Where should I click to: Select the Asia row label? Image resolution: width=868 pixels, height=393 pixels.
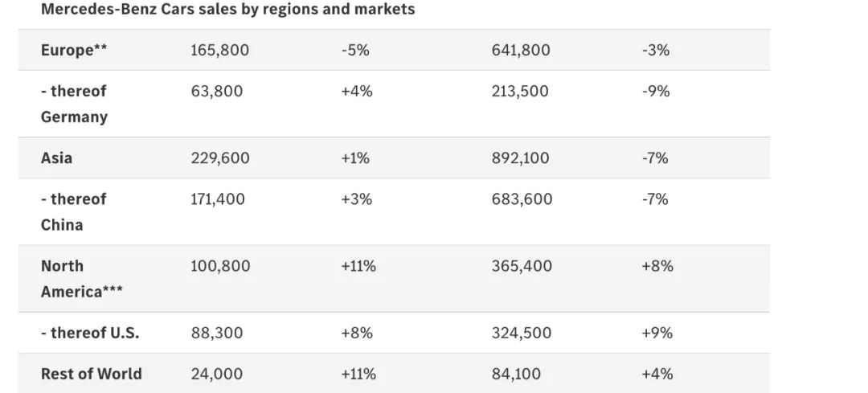click(56, 158)
